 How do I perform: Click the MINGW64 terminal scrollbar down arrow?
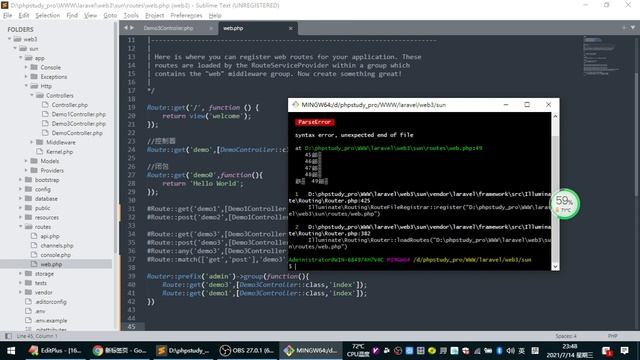coord(555,267)
